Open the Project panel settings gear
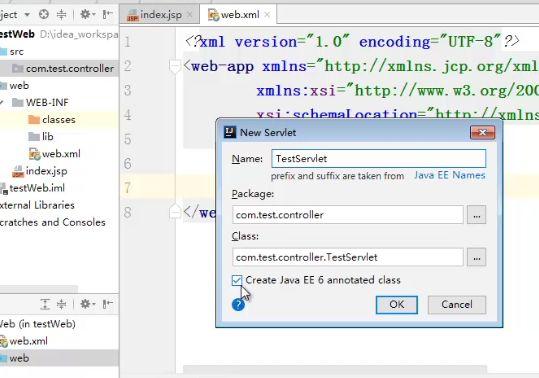The width and height of the screenshot is (539, 378). pos(87,14)
